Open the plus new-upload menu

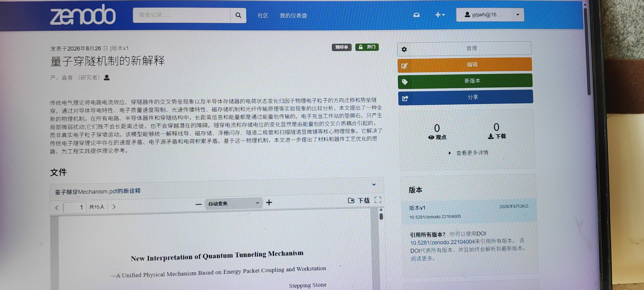(440, 15)
